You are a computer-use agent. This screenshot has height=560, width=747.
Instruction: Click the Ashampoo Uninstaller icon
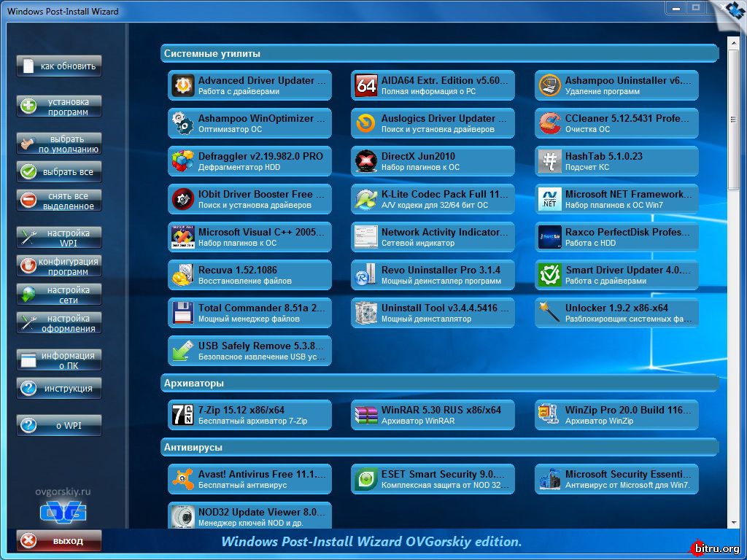coord(550,85)
